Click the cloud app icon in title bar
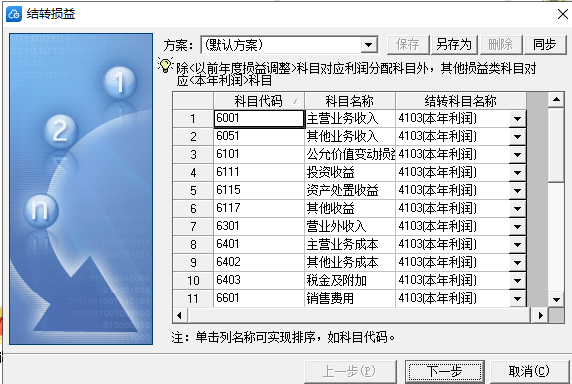Image resolution: width=572 pixels, height=384 pixels. click(x=14, y=14)
